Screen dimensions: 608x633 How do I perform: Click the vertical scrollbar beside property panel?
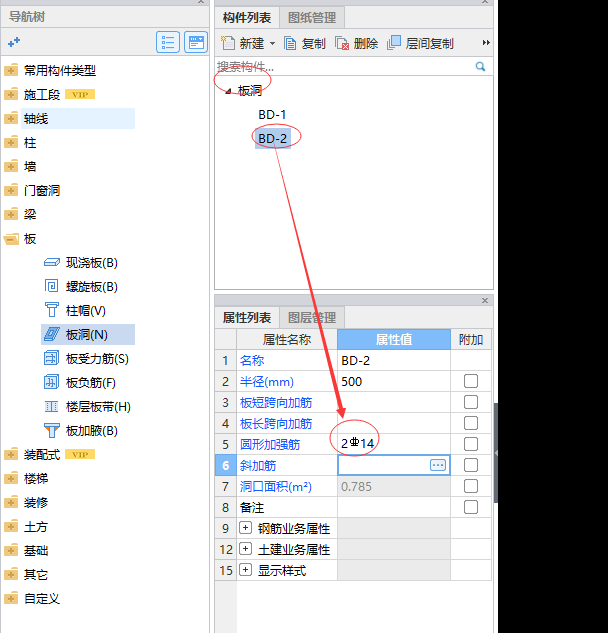pyautogui.click(x=496, y=453)
